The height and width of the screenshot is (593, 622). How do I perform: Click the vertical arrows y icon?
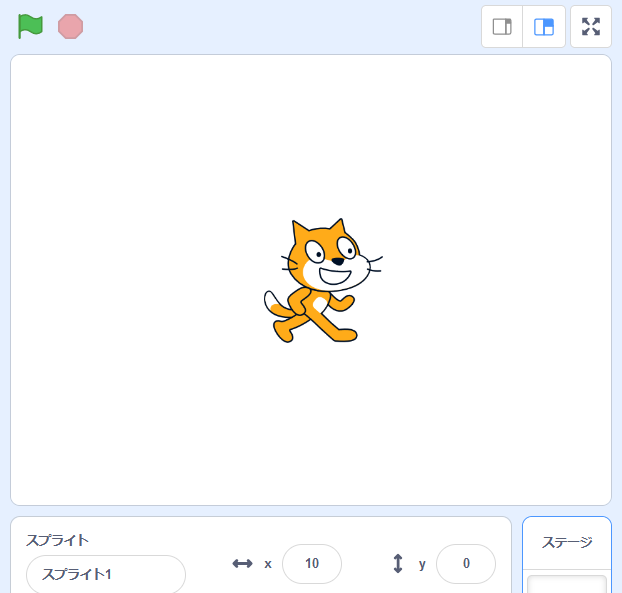pos(398,564)
